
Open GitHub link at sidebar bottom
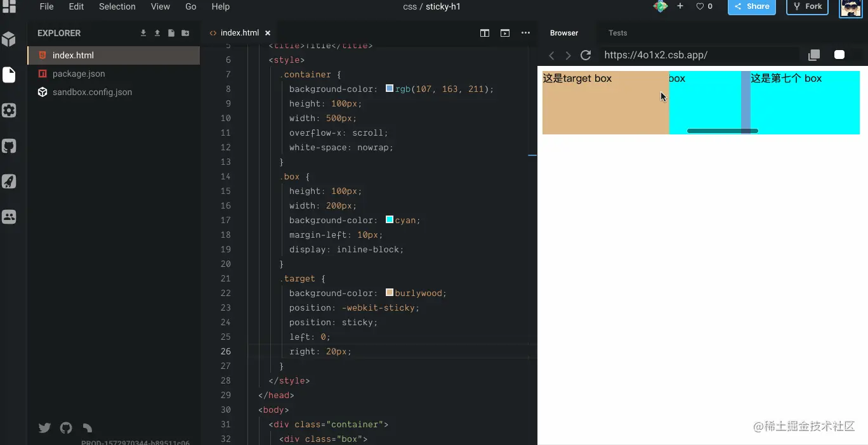pos(66,428)
